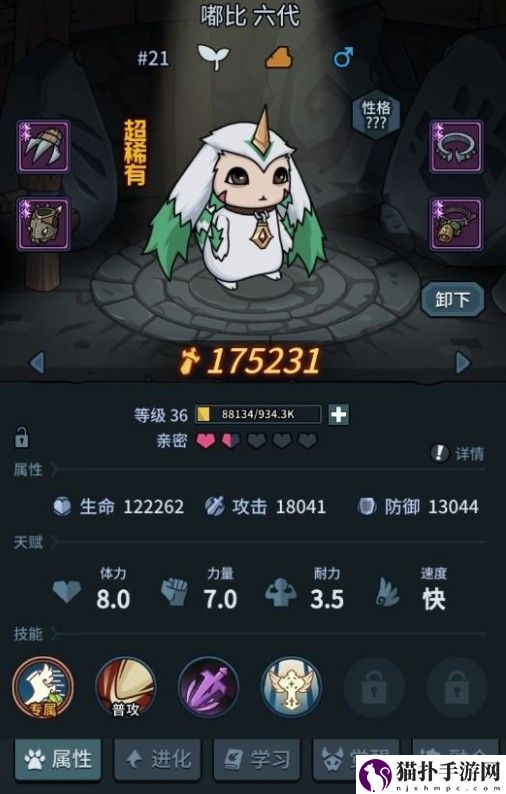Screen dimensions: 506x794
Task: Click the experience progress bar 88134/934.3K
Action: pyautogui.click(x=258, y=414)
